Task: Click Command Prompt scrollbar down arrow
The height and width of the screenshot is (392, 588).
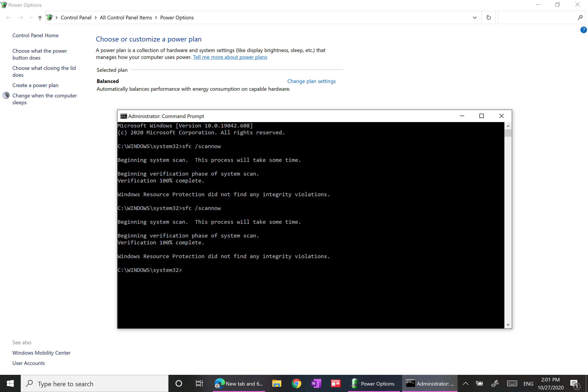Action: (x=508, y=325)
